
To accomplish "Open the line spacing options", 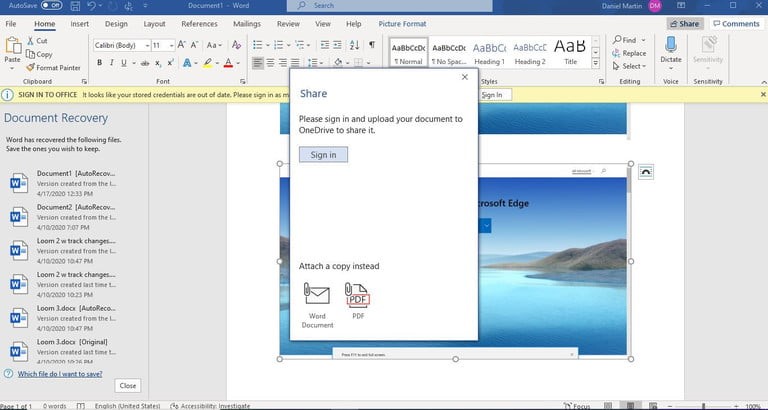I will coord(313,63).
